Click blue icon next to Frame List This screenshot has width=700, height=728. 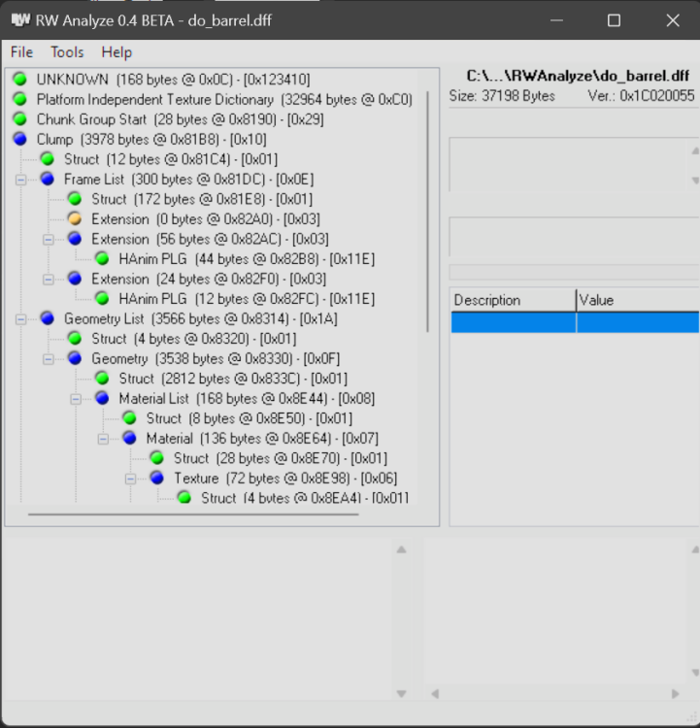(48, 179)
